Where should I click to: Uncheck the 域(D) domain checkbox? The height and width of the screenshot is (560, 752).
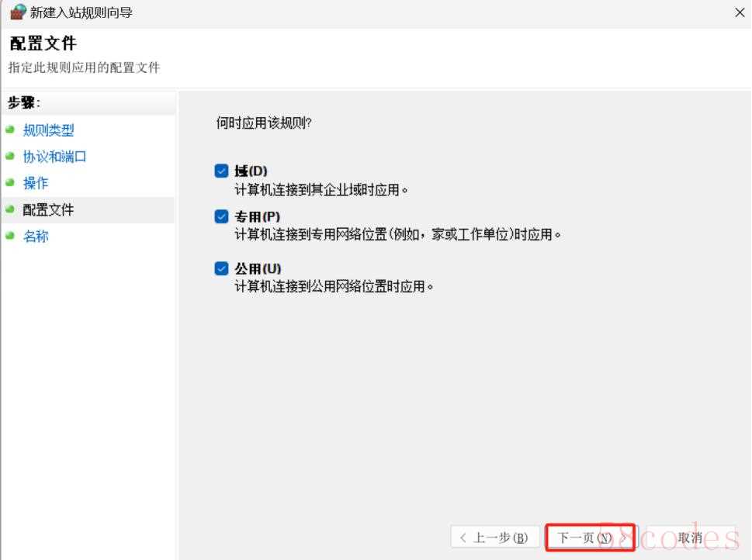point(221,171)
